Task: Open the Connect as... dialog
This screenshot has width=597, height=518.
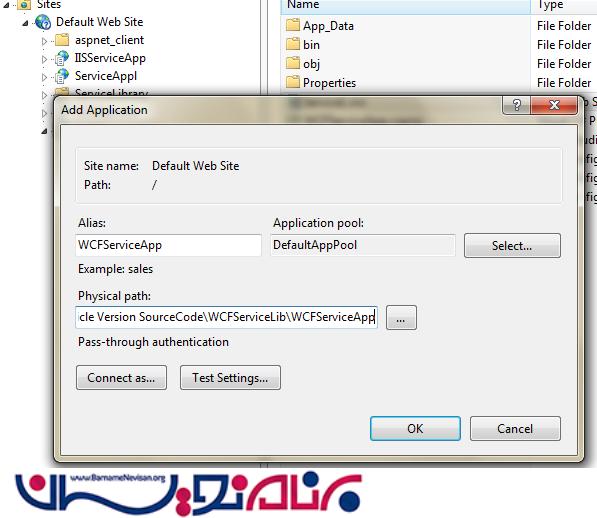Action: (121, 378)
